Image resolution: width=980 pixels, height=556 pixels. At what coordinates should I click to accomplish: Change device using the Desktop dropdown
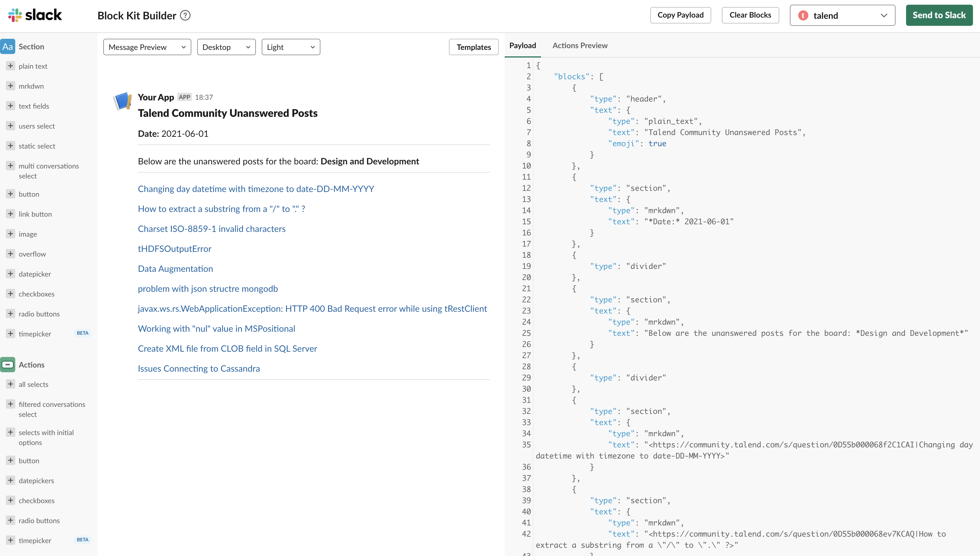coord(226,47)
